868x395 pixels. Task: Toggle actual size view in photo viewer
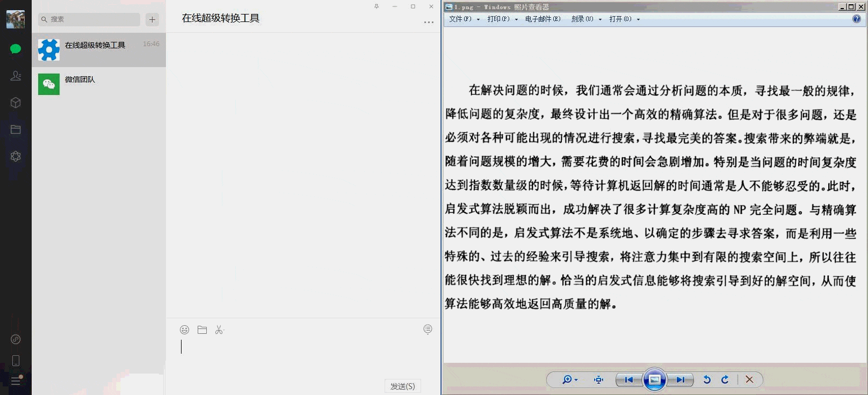point(598,379)
